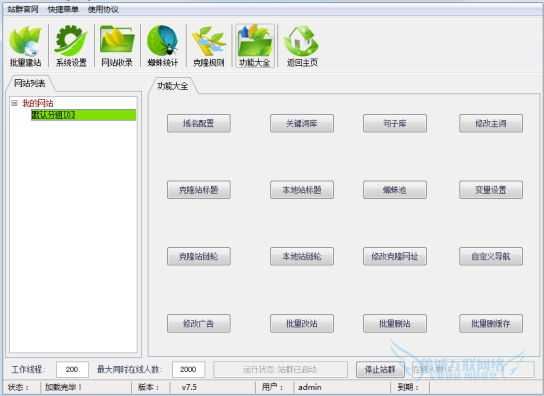Screen dimensions: 544x396
Task: Click the 批量删站 button
Action: point(395,324)
